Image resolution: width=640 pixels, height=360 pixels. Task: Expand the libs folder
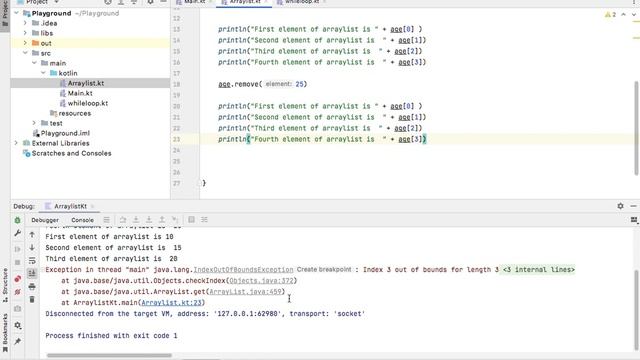tap(25, 33)
